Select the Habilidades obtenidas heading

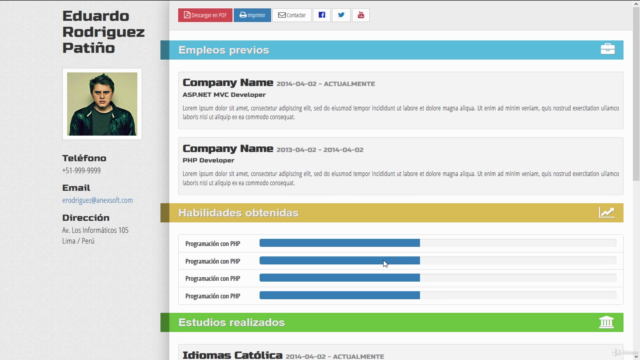(x=238, y=213)
